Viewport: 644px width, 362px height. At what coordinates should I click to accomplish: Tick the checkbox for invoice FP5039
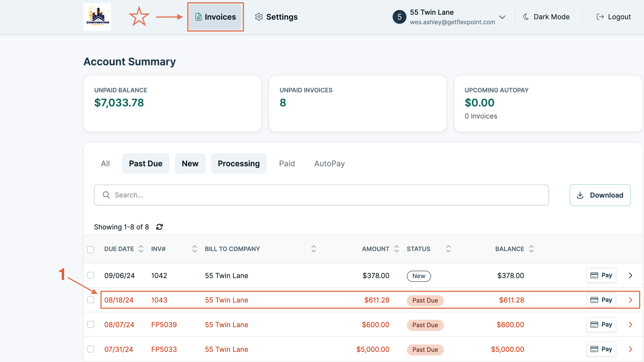pos(90,324)
